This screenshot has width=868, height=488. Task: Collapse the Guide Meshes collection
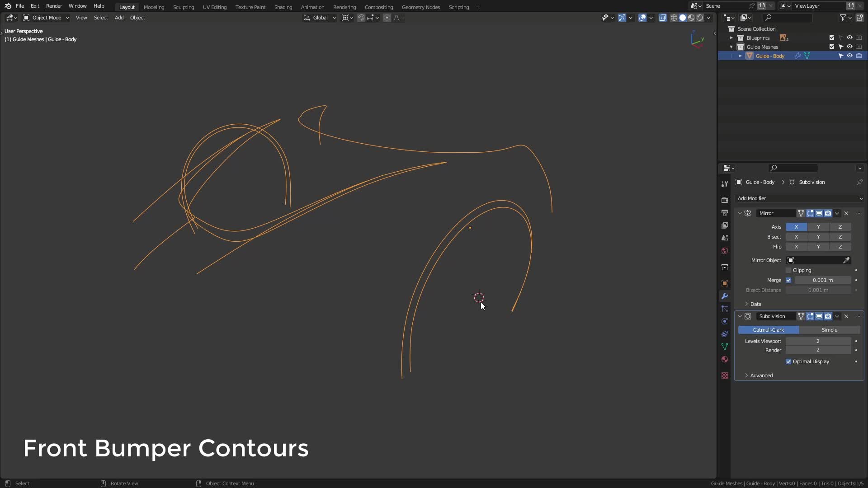731,47
